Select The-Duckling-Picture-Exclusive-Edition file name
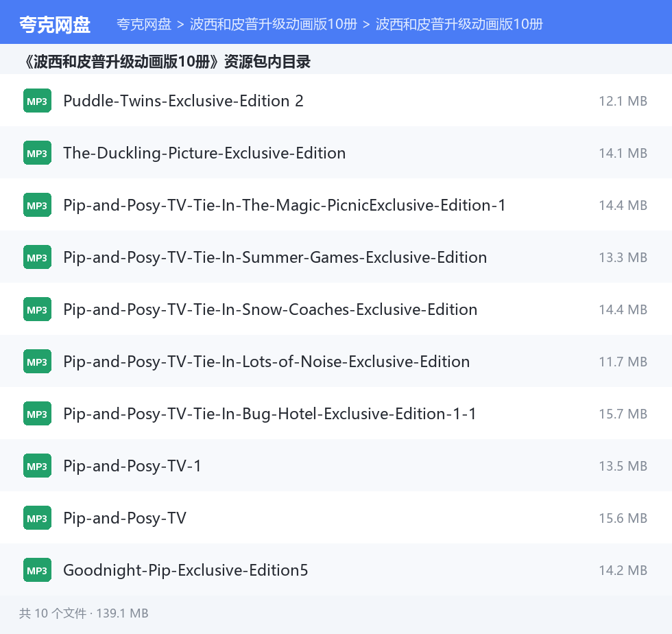 (204, 153)
